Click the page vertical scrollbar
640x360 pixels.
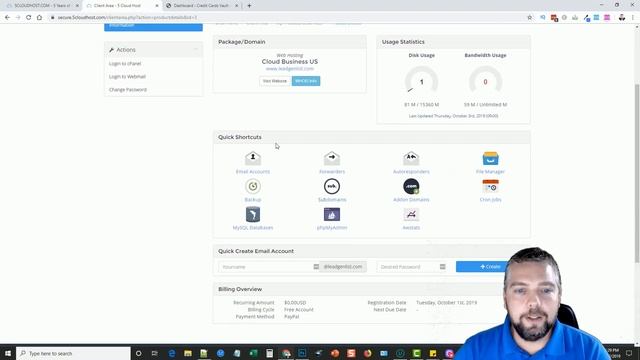click(637, 172)
